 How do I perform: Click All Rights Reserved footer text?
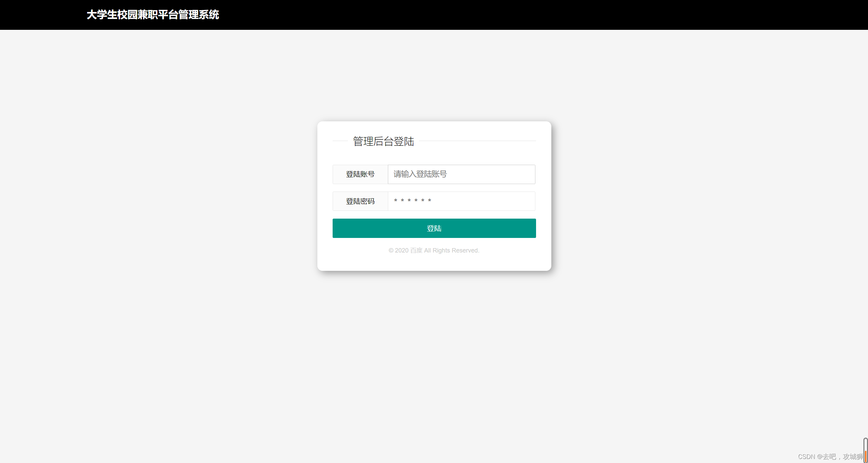point(452,250)
